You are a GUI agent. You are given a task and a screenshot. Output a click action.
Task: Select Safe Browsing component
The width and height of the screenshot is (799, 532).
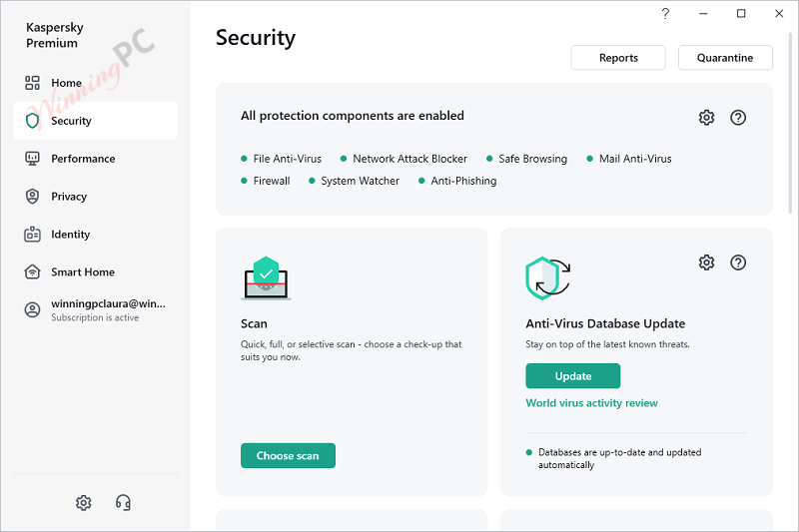coord(527,159)
